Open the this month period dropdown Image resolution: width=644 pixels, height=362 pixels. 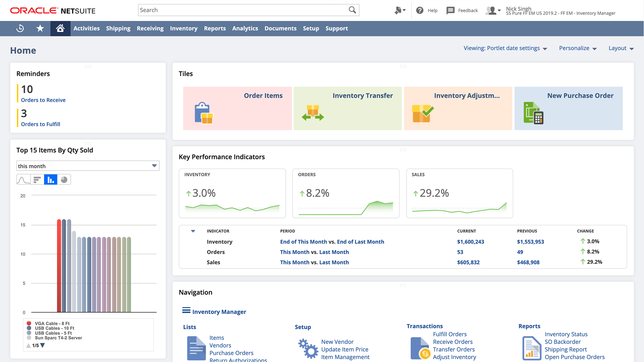[154, 166]
